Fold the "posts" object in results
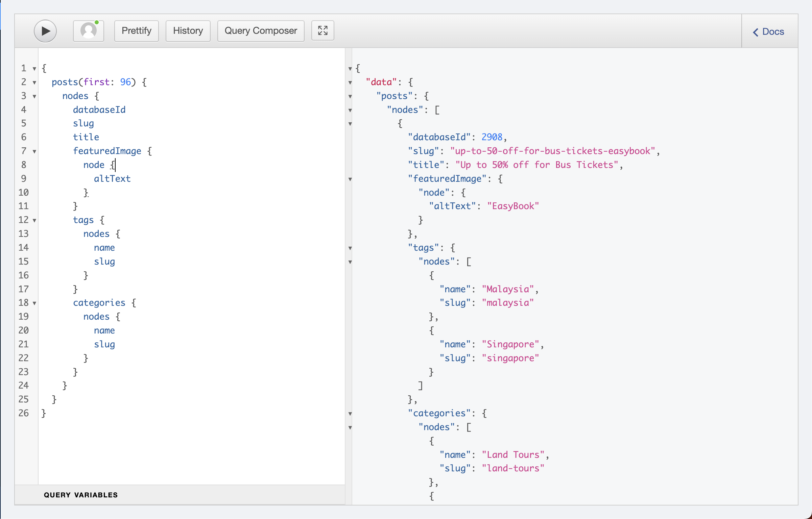 (x=350, y=97)
